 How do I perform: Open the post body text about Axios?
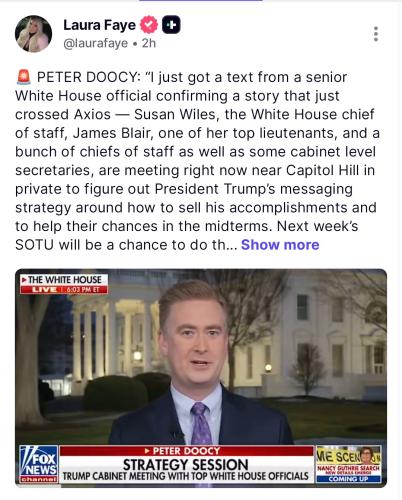[197, 161]
